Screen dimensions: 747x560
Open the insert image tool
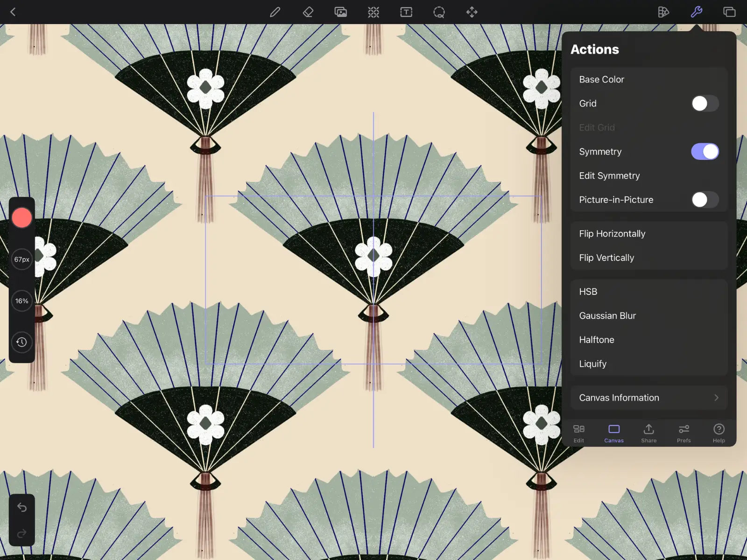pos(341,12)
